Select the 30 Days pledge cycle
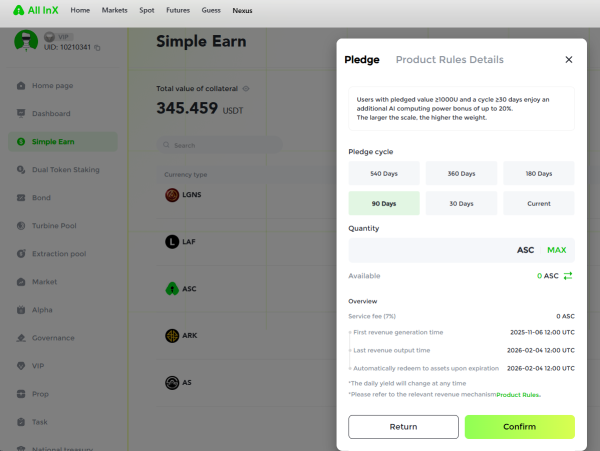Image resolution: width=600 pixels, height=451 pixels. 462,203
